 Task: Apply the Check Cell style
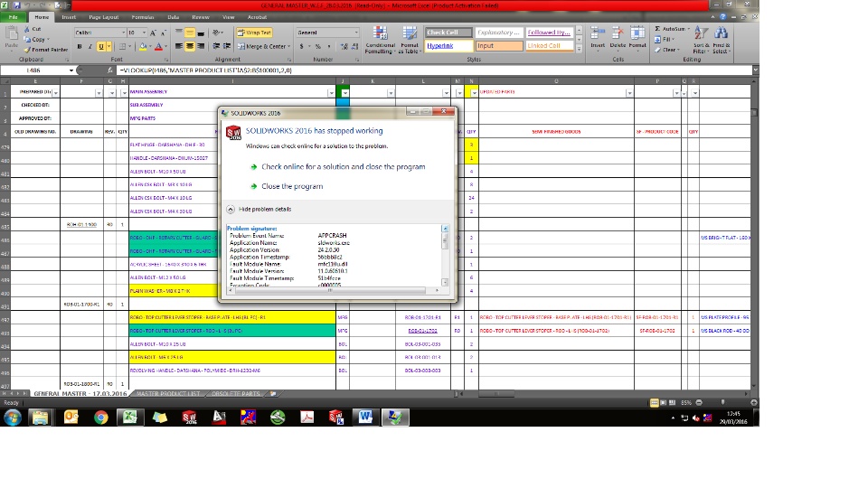click(x=449, y=33)
